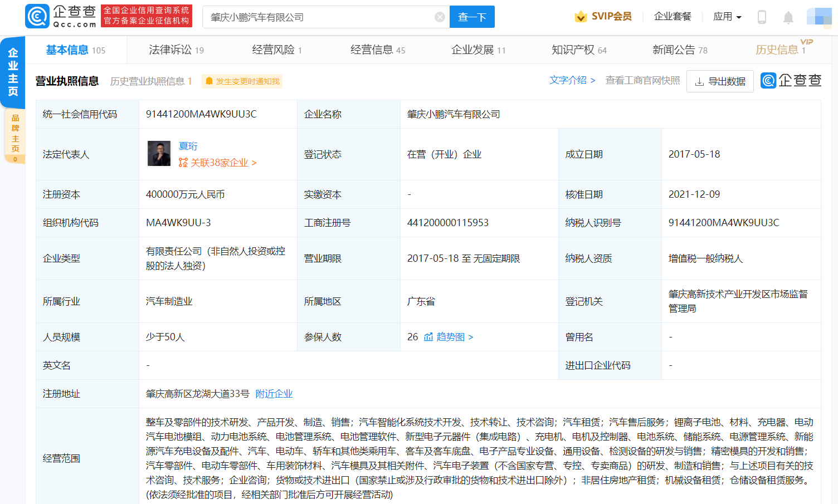Open the 文字介绍 link
Image resolution: width=838 pixels, height=504 pixels.
click(572, 80)
